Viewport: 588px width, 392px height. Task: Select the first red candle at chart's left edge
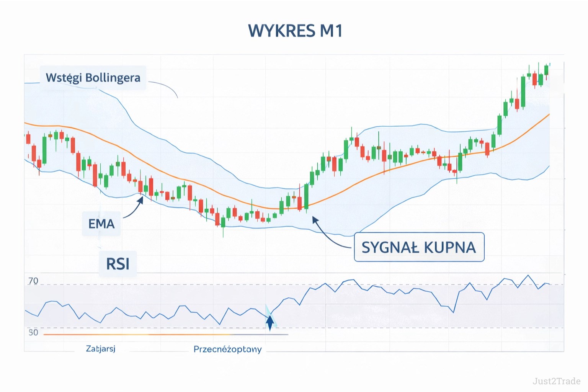click(28, 139)
